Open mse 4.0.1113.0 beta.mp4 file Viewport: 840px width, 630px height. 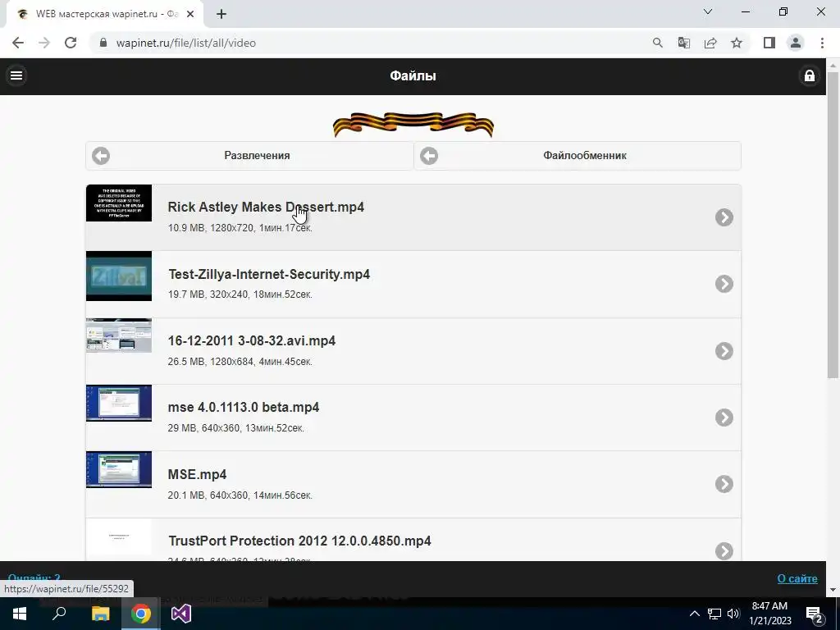tap(413, 418)
